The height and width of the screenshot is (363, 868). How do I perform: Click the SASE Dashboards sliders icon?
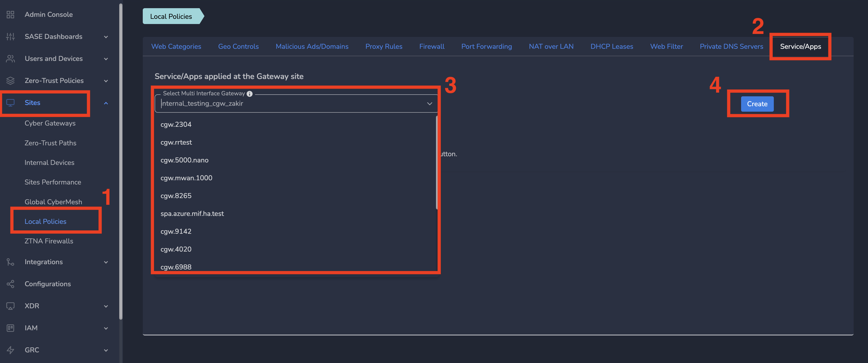tap(10, 36)
